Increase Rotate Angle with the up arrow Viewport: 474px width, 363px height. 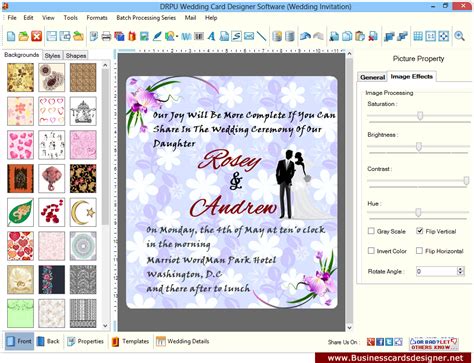461,269
